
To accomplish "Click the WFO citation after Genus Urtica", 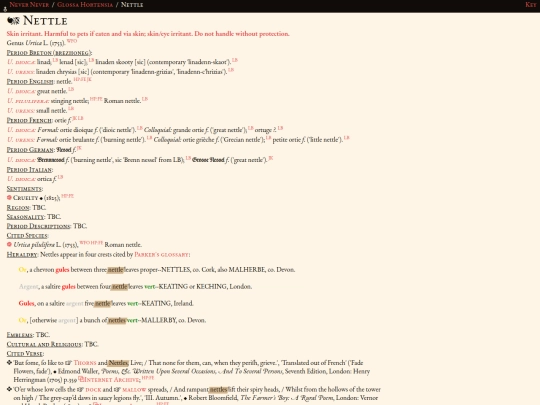I will coord(72,41).
